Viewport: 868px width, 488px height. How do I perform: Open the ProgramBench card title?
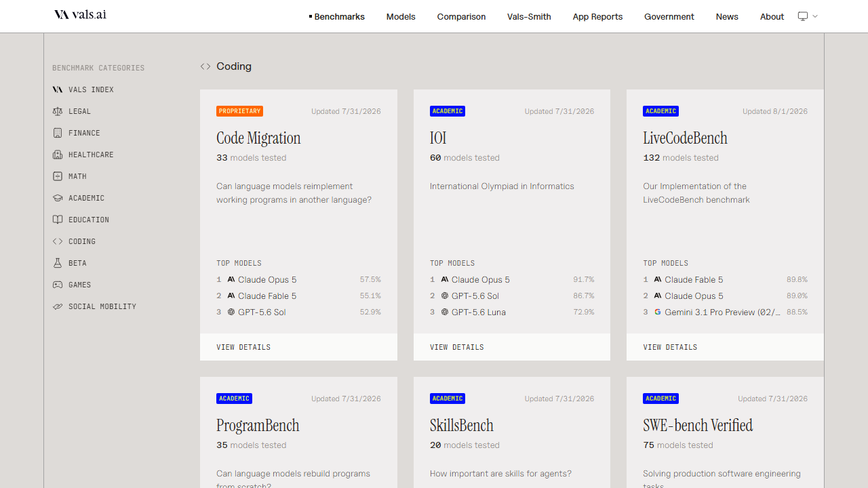pos(258,426)
